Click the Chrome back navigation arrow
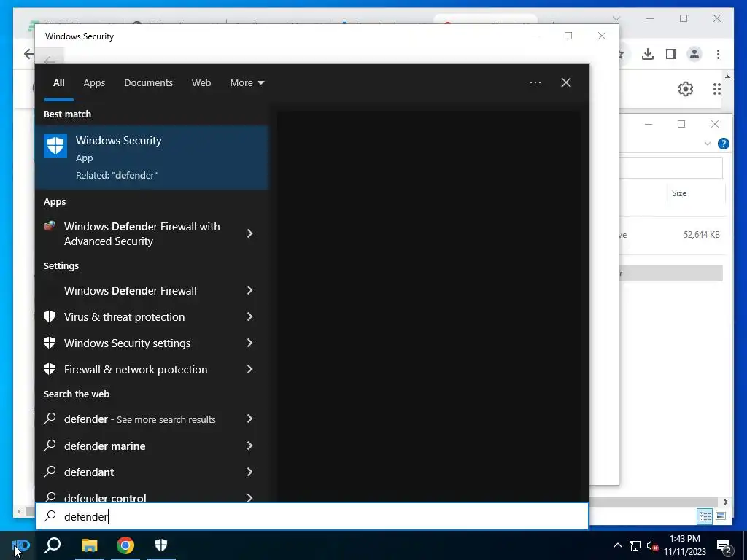The width and height of the screenshot is (747, 560). click(x=29, y=54)
